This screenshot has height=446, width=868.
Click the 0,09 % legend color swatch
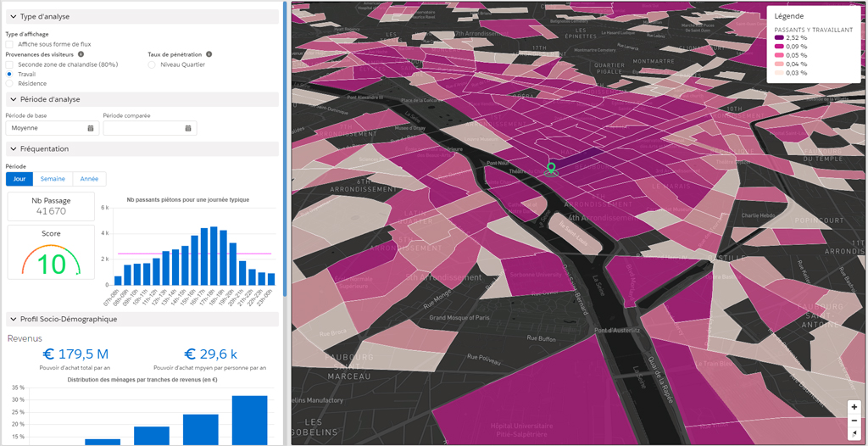[x=779, y=47]
